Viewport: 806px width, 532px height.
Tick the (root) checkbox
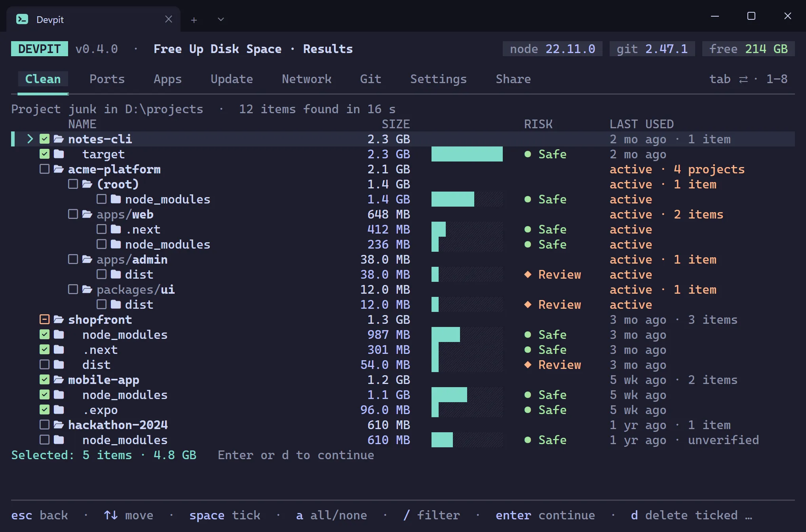73,184
